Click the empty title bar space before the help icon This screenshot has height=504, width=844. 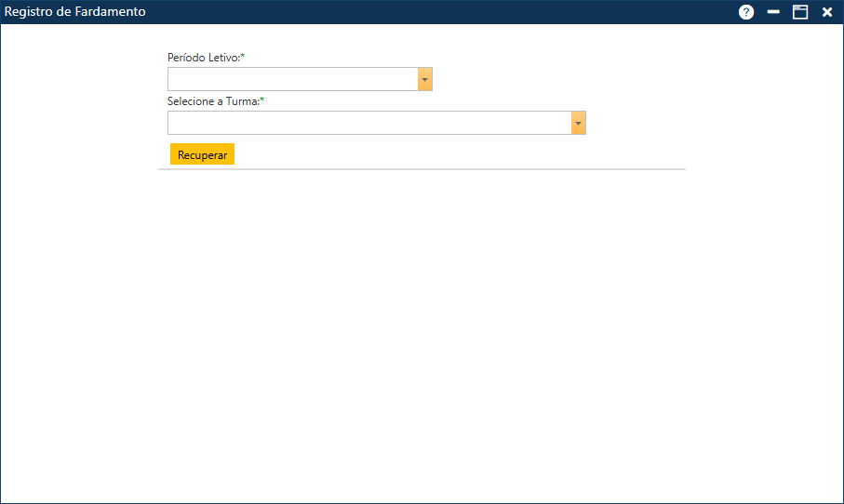click(x=447, y=12)
